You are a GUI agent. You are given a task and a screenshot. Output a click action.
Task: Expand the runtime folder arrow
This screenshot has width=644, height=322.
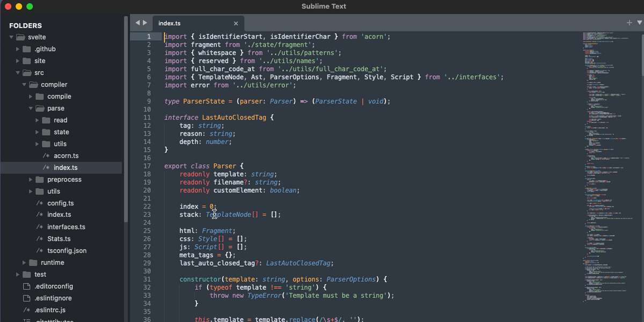click(24, 262)
